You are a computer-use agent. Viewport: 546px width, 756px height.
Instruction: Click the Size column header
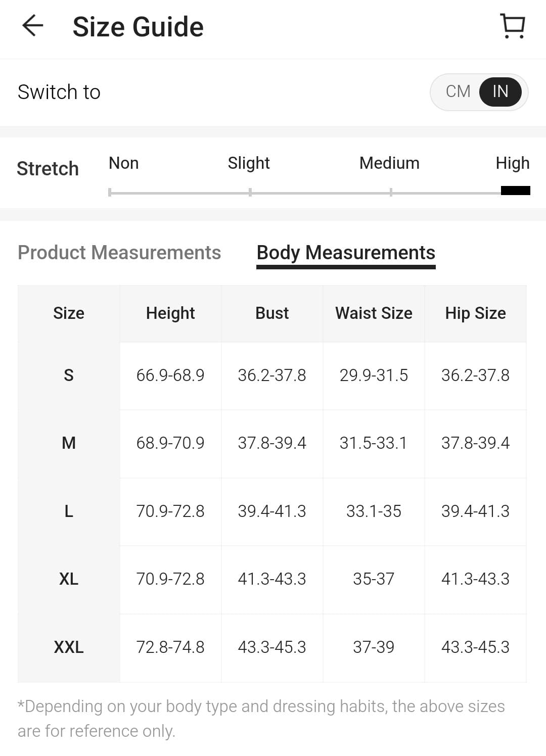[69, 313]
